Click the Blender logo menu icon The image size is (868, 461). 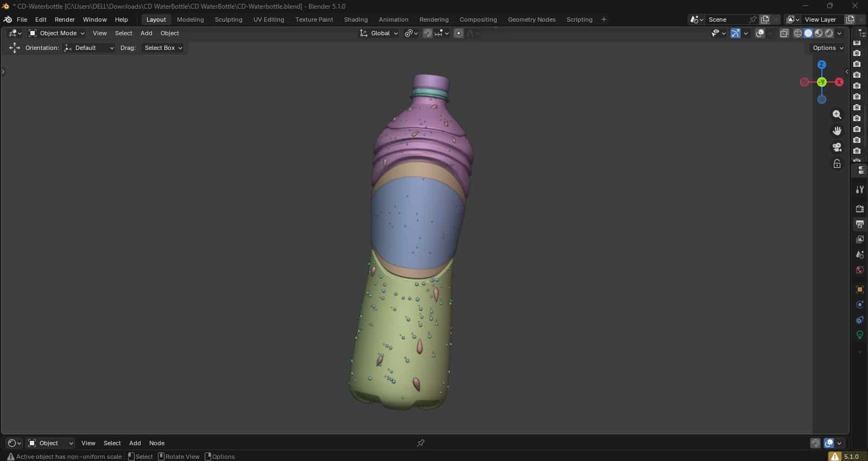tap(8, 20)
